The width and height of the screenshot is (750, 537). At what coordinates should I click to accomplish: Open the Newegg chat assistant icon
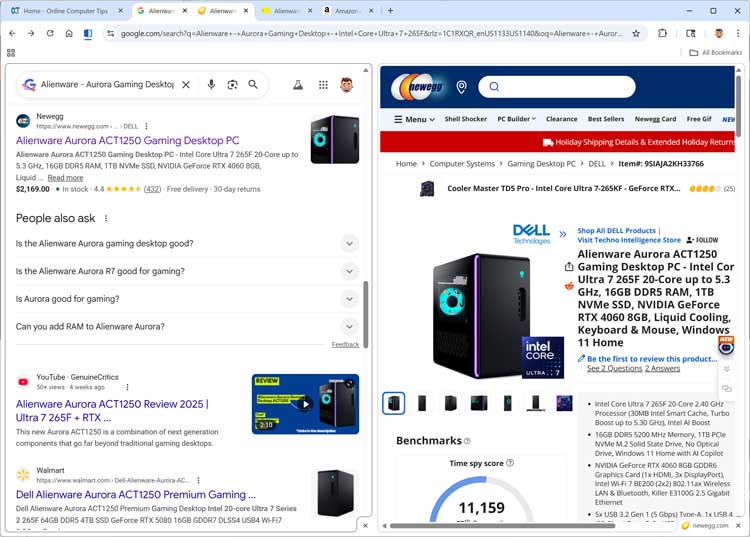726,345
